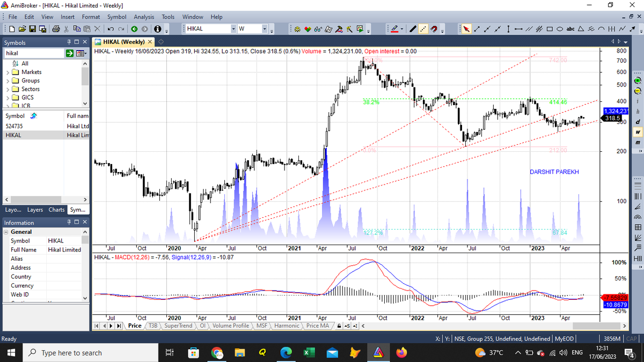Viewport: 644px width, 362px height.
Task: Select the Gann square grid tool
Action: coord(638,227)
